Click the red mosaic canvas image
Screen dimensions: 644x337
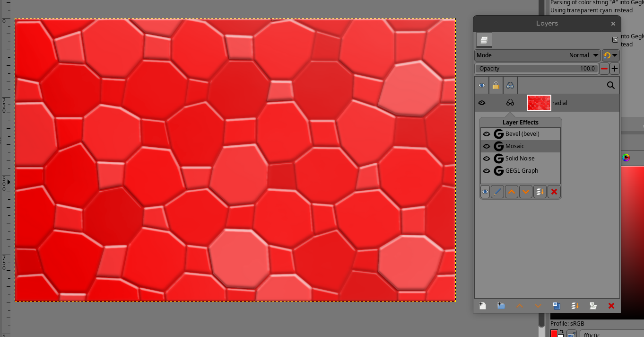click(x=235, y=160)
